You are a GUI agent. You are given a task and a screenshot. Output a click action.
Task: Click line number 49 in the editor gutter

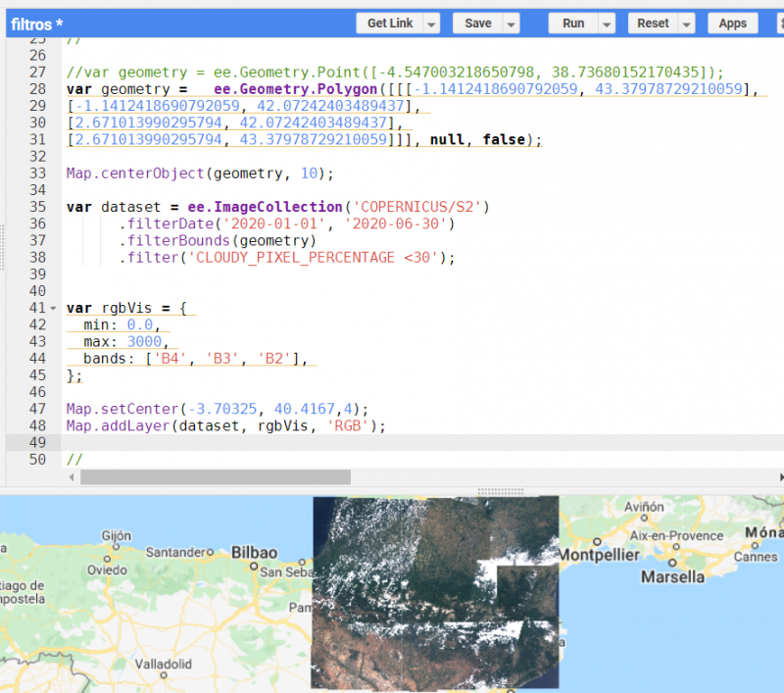pos(37,441)
